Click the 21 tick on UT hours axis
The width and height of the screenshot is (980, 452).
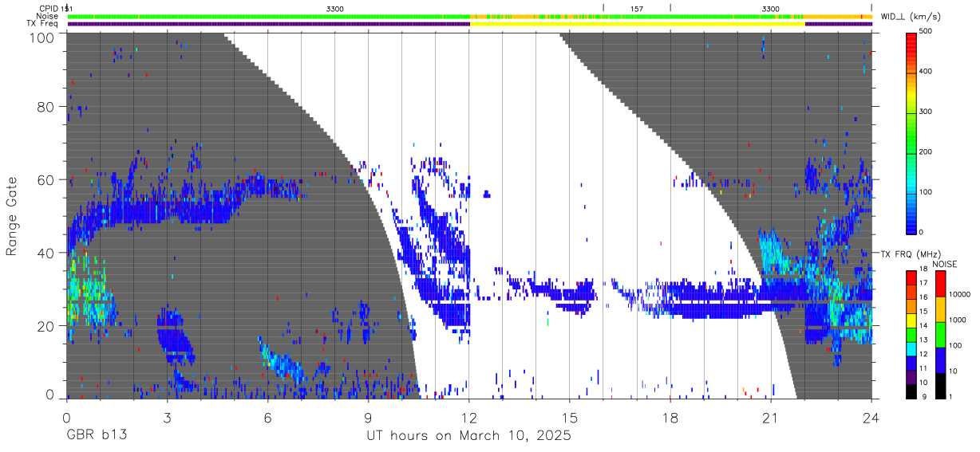pyautogui.click(x=771, y=417)
